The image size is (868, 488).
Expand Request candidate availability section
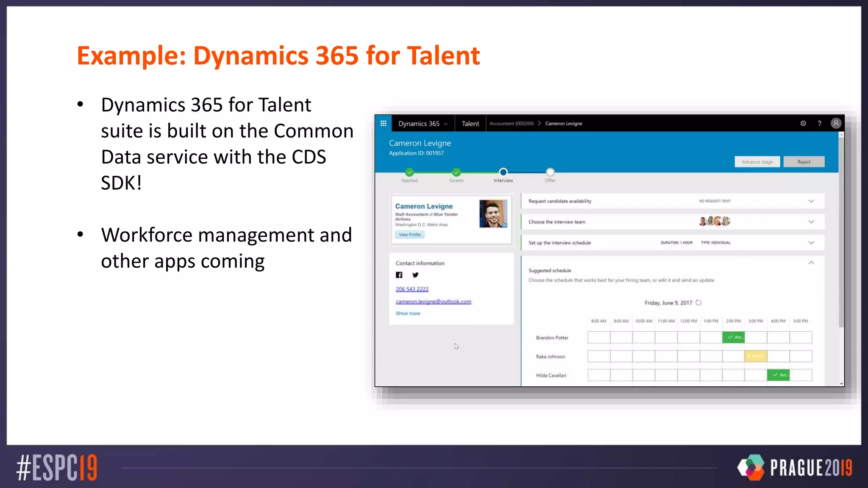coord(811,201)
